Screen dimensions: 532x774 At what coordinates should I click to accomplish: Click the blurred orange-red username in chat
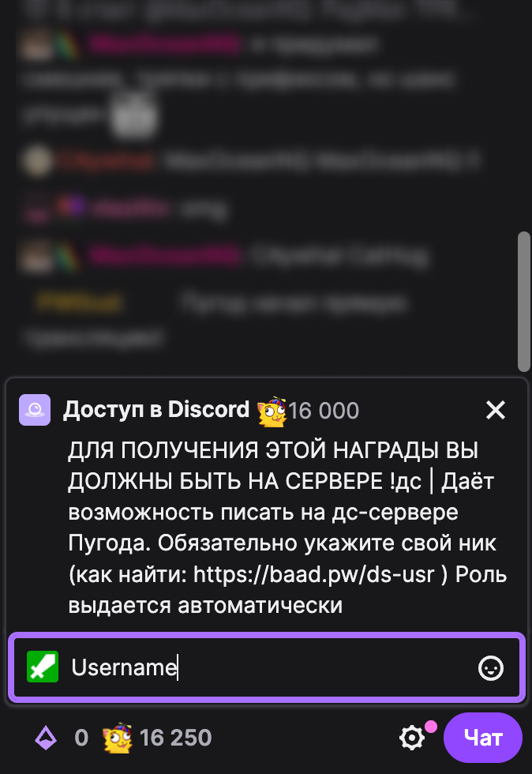[x=106, y=160]
